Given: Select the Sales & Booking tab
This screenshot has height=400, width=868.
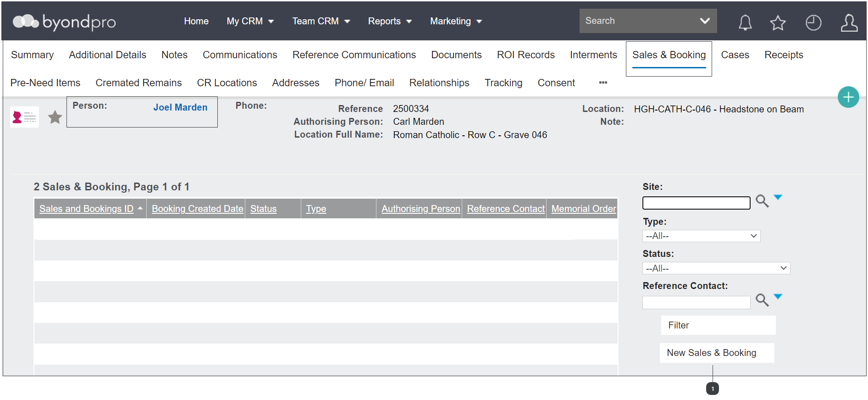Looking at the screenshot, I should [x=669, y=55].
